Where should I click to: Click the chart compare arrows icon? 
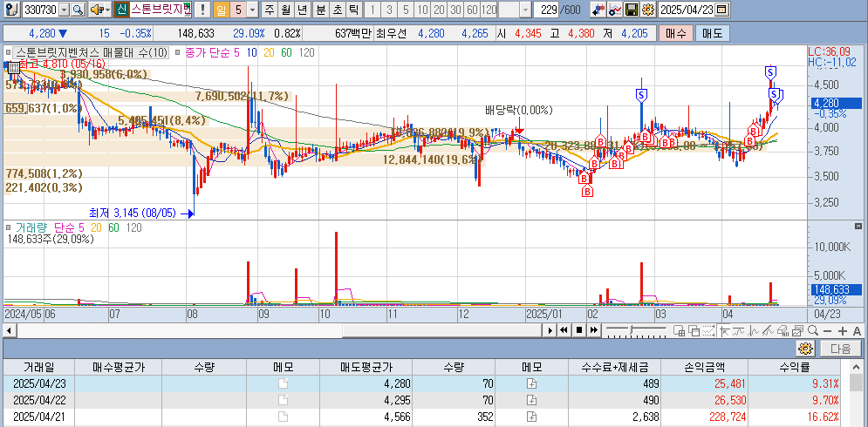(598, 10)
